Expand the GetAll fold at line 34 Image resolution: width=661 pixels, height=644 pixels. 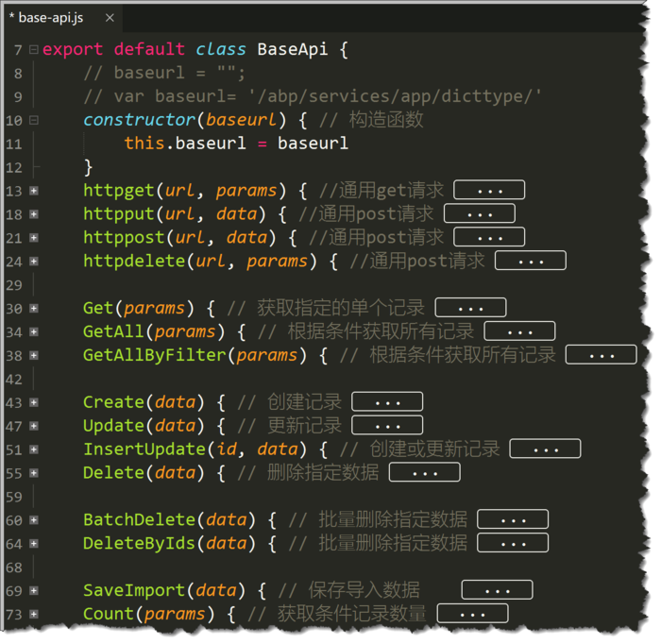point(34,332)
